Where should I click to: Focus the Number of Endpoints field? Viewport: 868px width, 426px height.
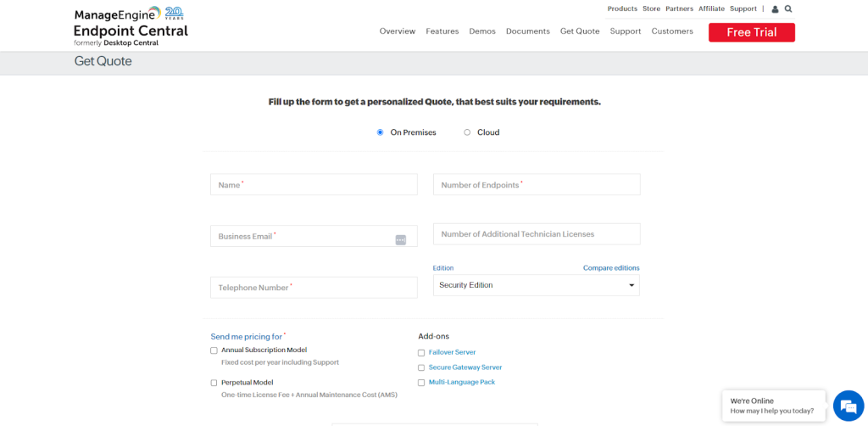pos(537,184)
